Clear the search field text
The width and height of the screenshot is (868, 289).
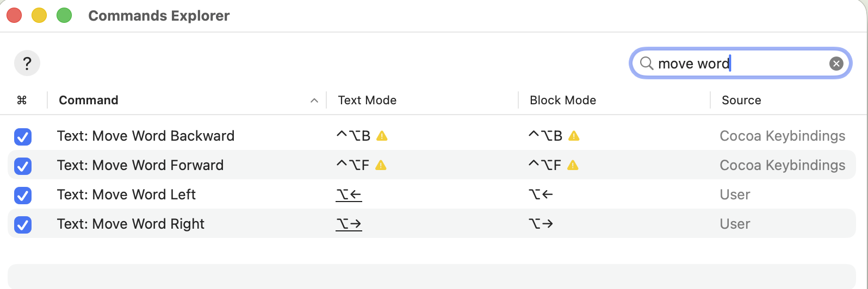point(836,64)
